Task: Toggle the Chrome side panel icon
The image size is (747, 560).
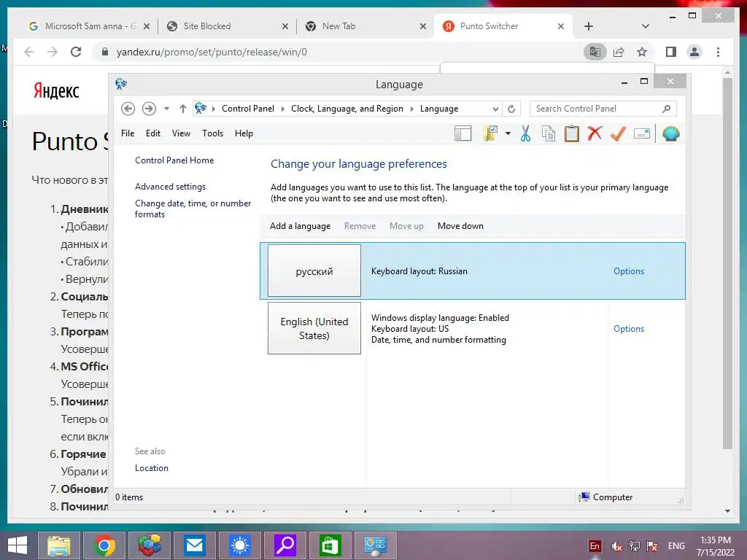Action: pos(671,52)
